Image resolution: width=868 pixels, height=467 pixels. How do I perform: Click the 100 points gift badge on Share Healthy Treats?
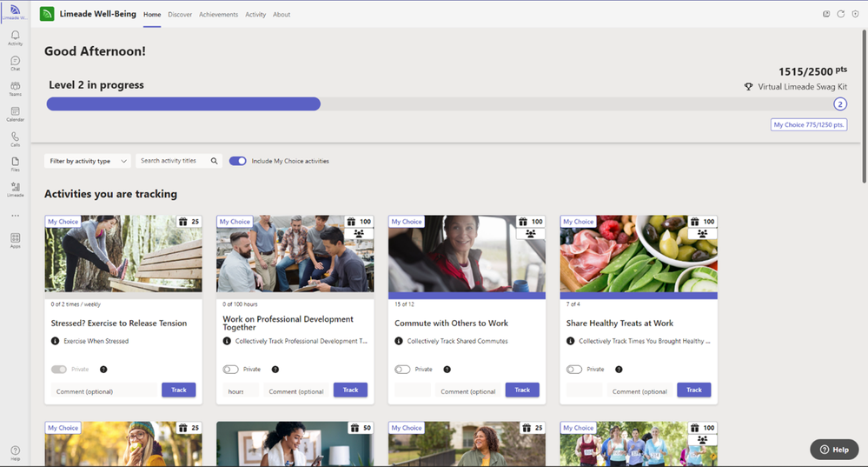702,222
